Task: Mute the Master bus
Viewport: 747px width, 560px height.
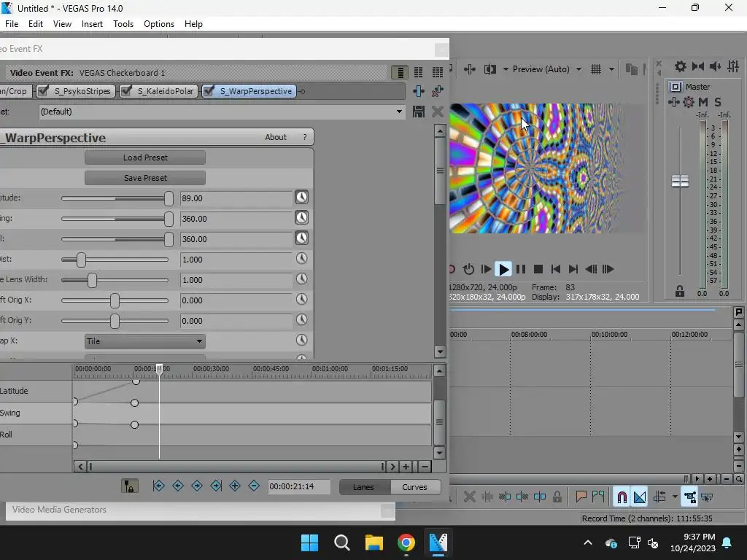Action: (x=703, y=102)
